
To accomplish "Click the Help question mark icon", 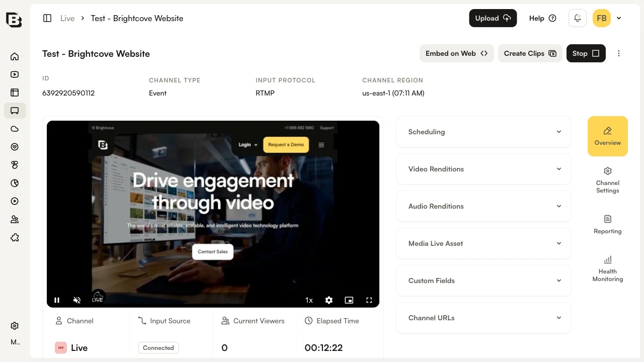I will click(x=552, y=18).
